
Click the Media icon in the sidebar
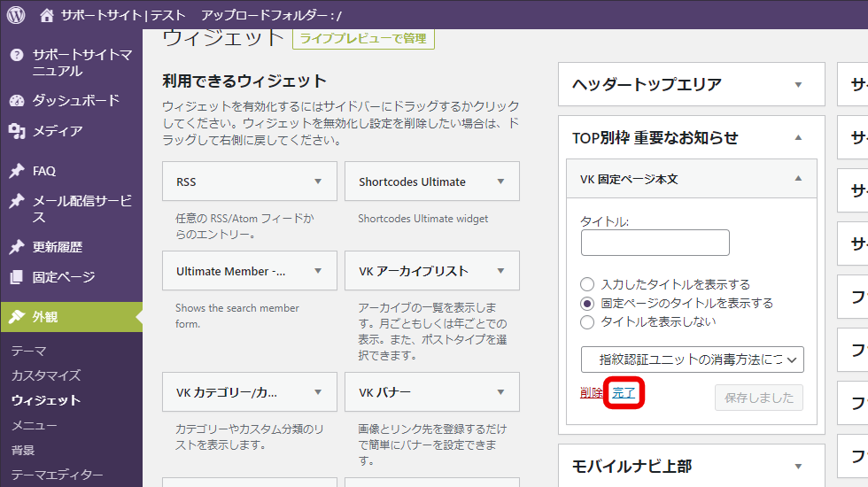point(17,131)
